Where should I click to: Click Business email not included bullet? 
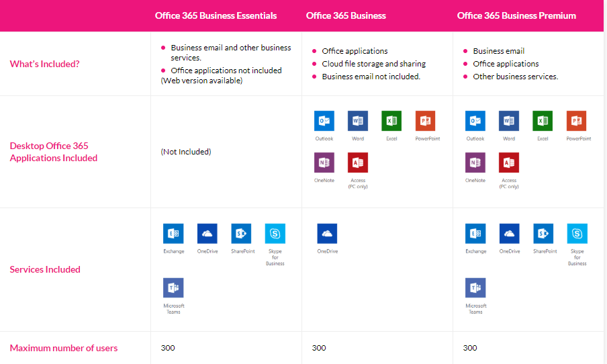pyautogui.click(x=371, y=77)
